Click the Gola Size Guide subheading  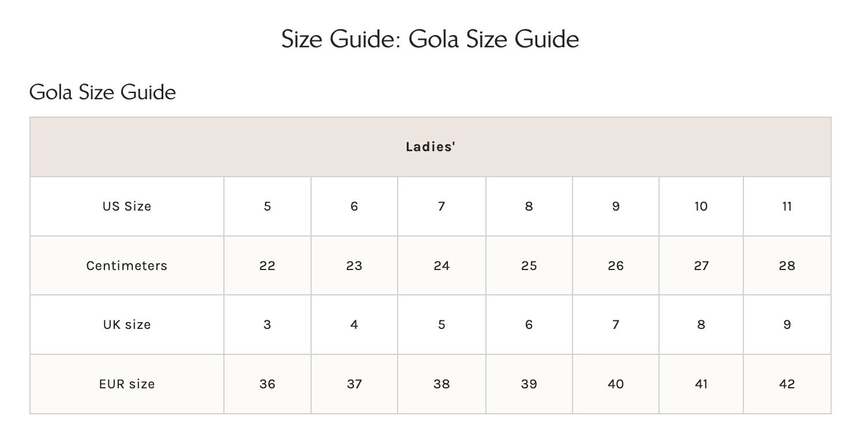coord(103,92)
